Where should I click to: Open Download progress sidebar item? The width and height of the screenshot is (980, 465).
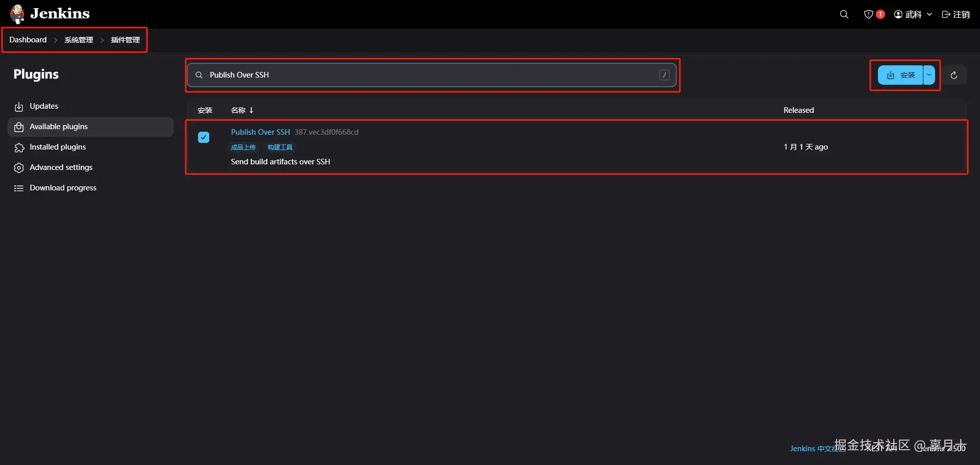point(91,188)
